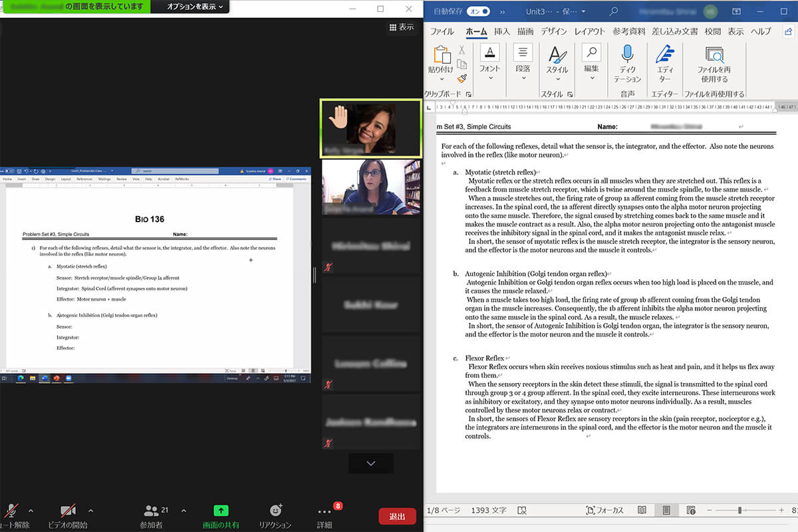The width and height of the screenshot is (798, 532).
Task: Click the Paste clipboard icon in Word
Action: tap(441, 54)
